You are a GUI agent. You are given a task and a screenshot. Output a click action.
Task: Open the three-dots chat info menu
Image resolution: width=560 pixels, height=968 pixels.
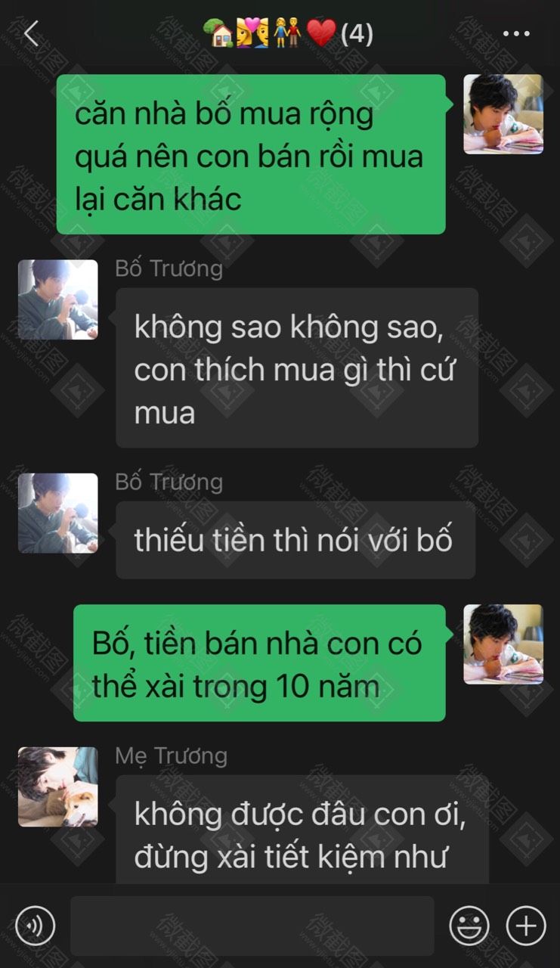[x=516, y=34]
